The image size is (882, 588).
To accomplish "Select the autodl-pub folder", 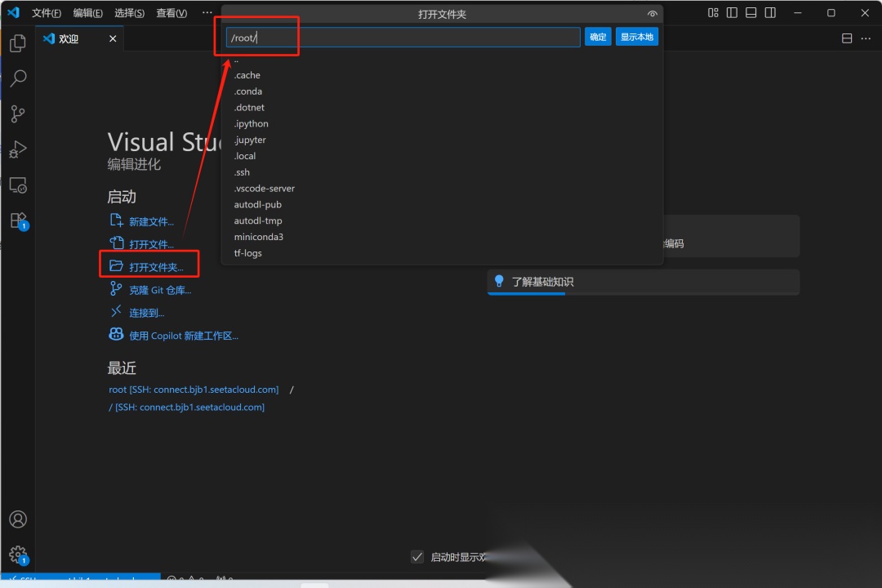I will click(x=442, y=205).
